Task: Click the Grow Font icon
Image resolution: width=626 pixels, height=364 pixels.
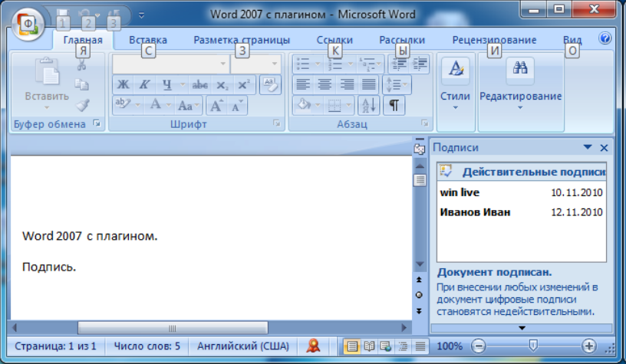Action: [x=216, y=105]
